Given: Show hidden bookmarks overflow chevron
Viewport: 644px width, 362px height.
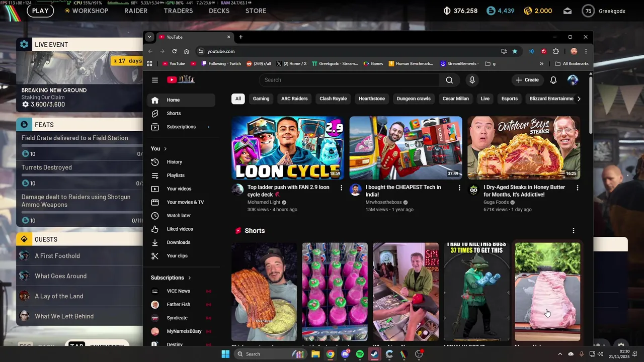Looking at the screenshot, I should (541, 64).
